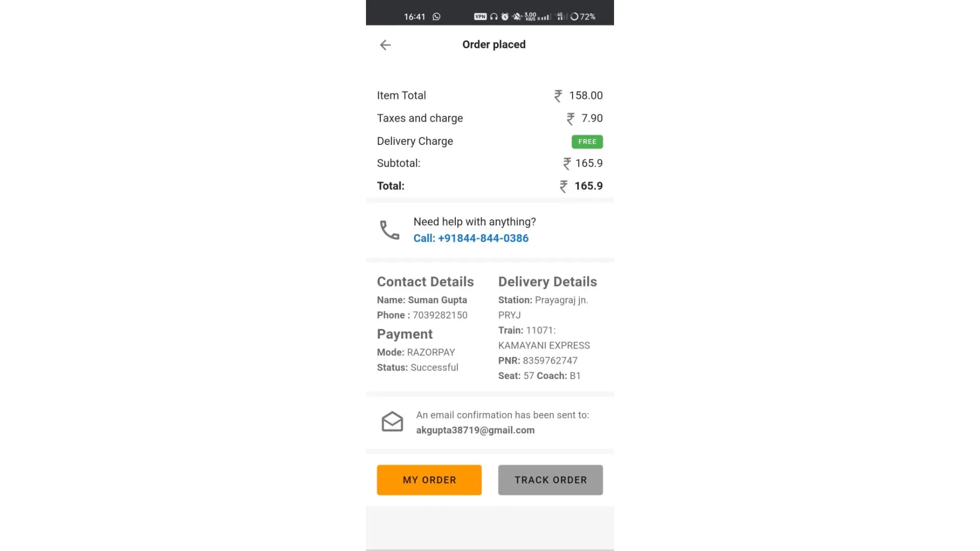
Task: Select the akgupta38719@gmail.com email address
Action: point(475,430)
